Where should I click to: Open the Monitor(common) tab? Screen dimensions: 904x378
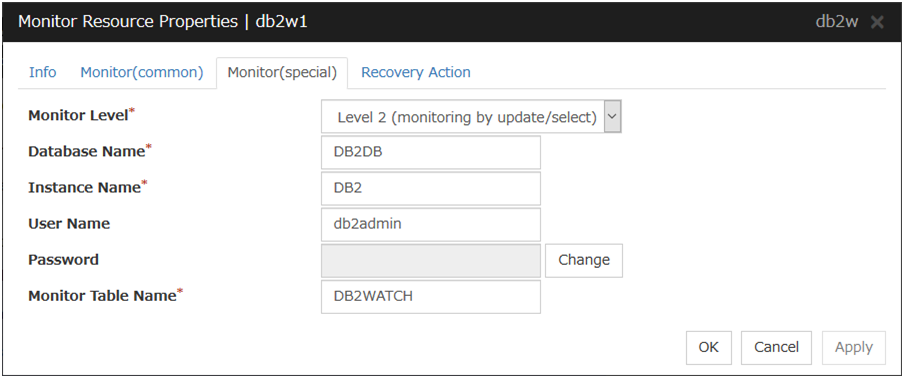142,73
